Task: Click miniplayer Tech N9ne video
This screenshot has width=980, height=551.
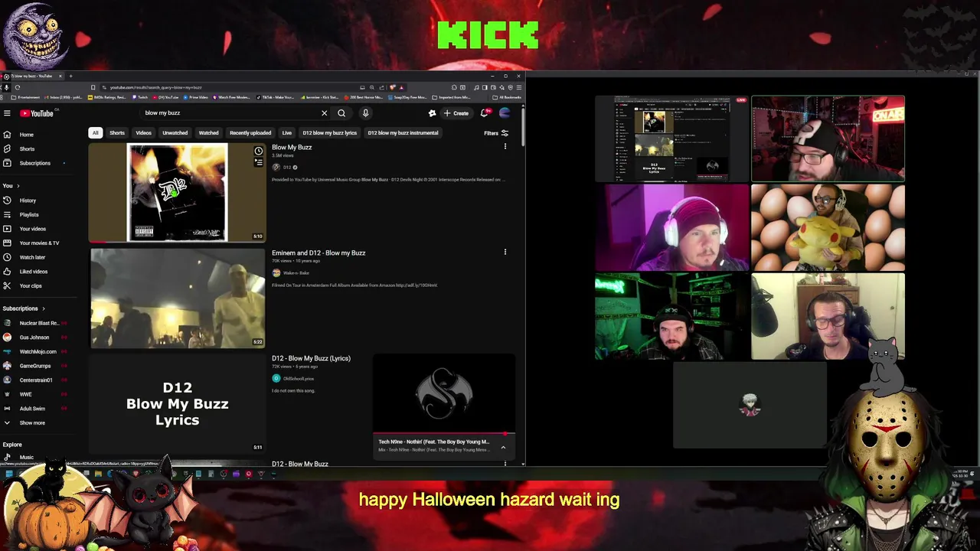Action: coord(444,394)
